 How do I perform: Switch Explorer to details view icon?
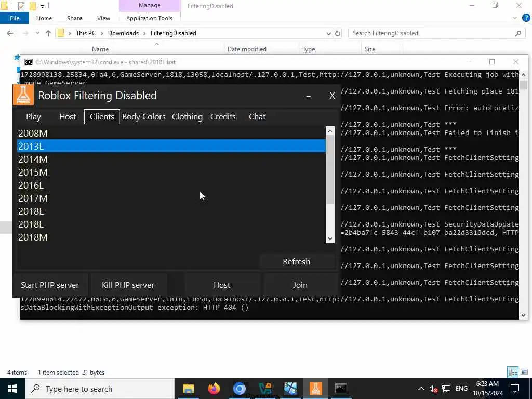coord(513,372)
